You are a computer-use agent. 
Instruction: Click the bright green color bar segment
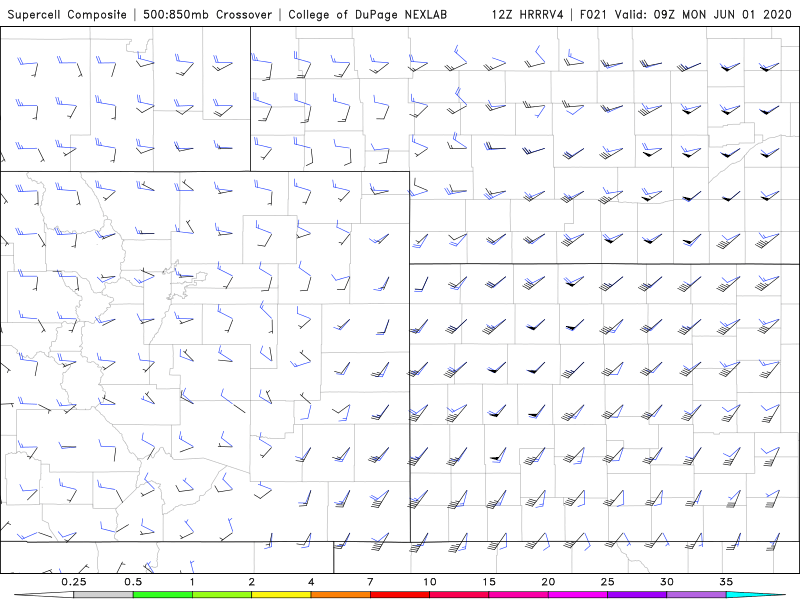point(163,595)
